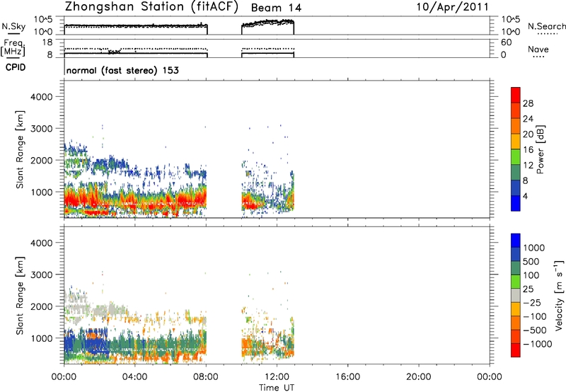The width and height of the screenshot is (566, 392).
Task: Click the '1000' tick on the Velocity scale
Action: point(533,248)
